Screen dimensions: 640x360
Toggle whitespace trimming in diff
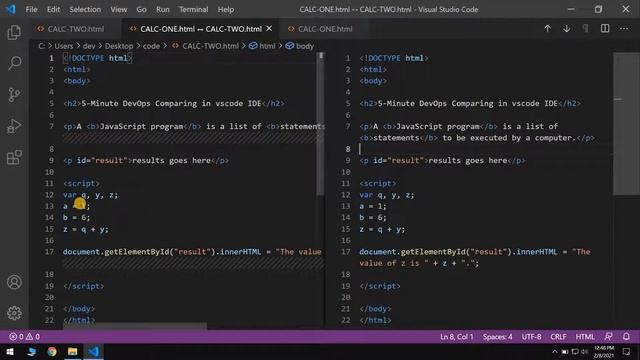586,29
